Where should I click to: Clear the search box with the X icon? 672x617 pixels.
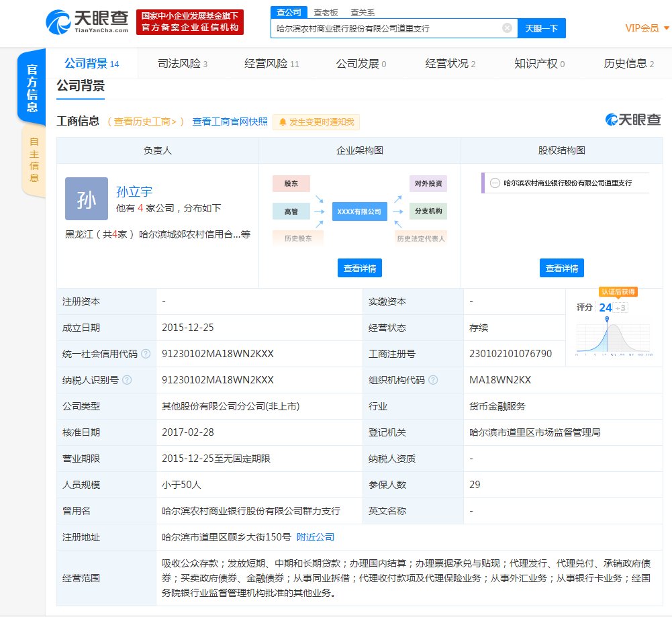pyautogui.click(x=507, y=28)
